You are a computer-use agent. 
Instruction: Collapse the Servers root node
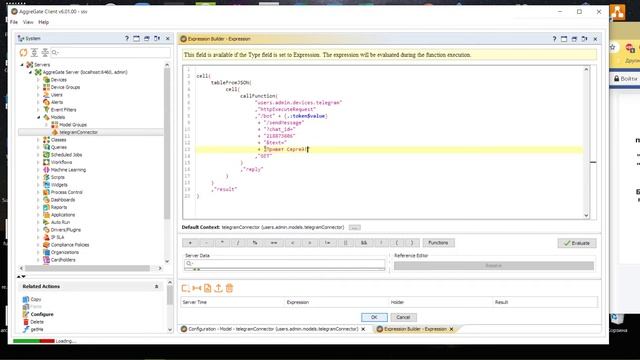[22, 64]
